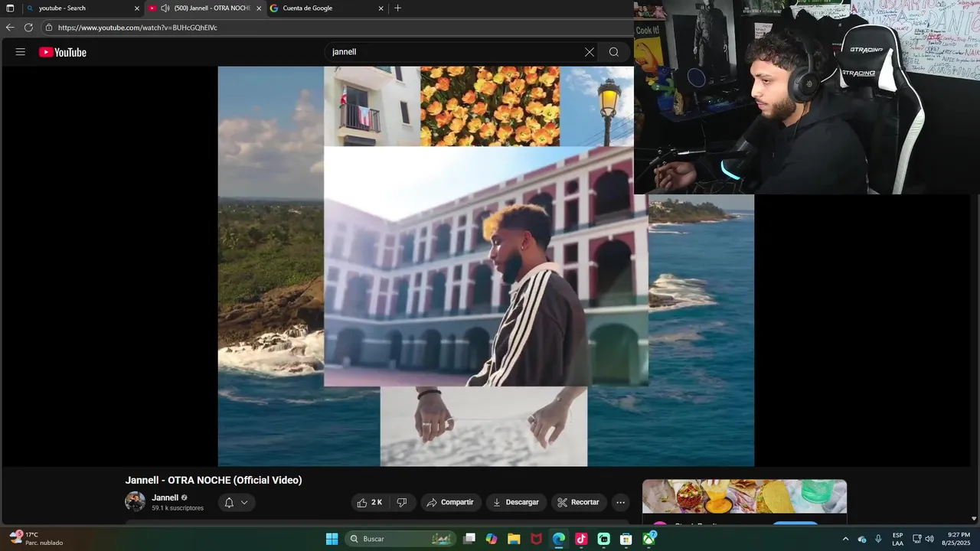This screenshot has height=551, width=980.
Task: Open Microsoft Store from taskbar
Action: click(626, 539)
